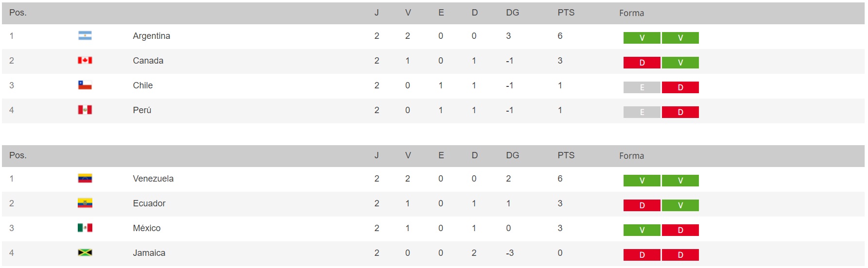Click the México flag icon
The height and width of the screenshot is (268, 868).
(x=85, y=228)
